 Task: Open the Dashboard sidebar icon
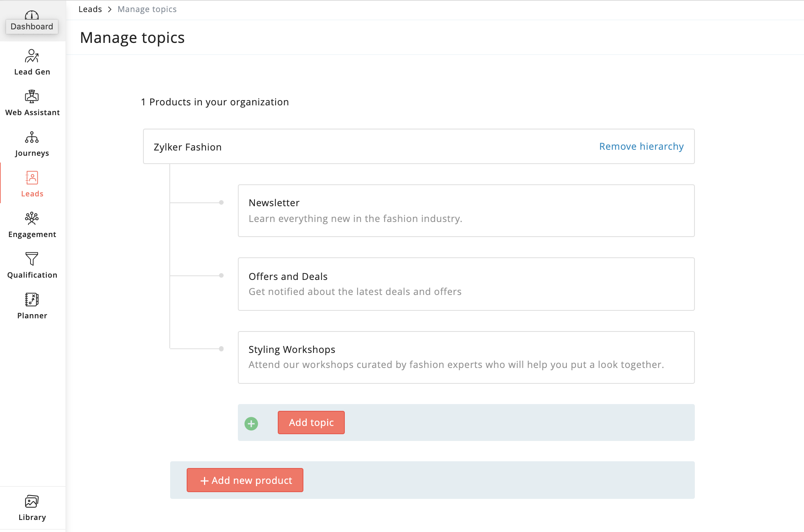pos(32,15)
